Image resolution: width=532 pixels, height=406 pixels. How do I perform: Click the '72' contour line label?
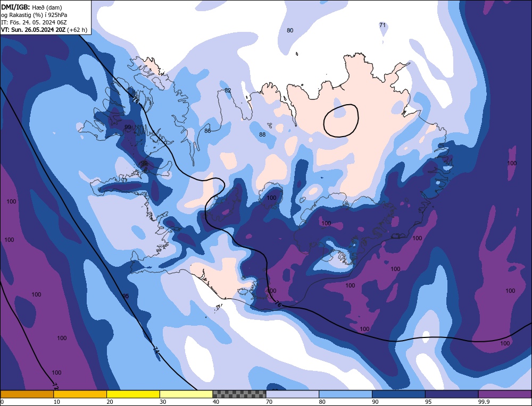point(56,386)
